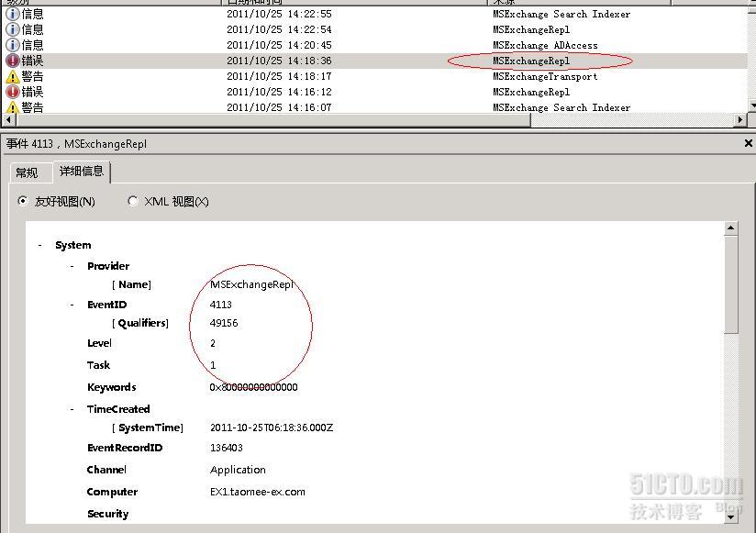Screen dimensions: 756x533
Task: Click EventID value 4113
Action: tap(221, 305)
